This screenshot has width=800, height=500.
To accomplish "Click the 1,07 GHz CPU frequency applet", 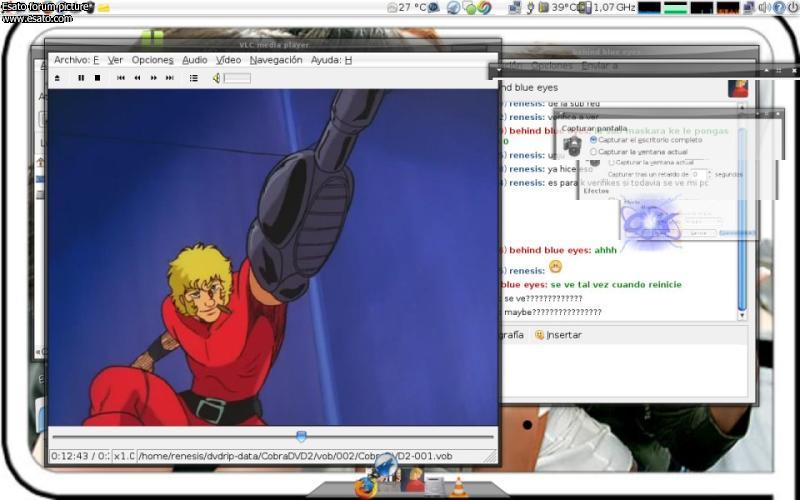I will 609,8.
